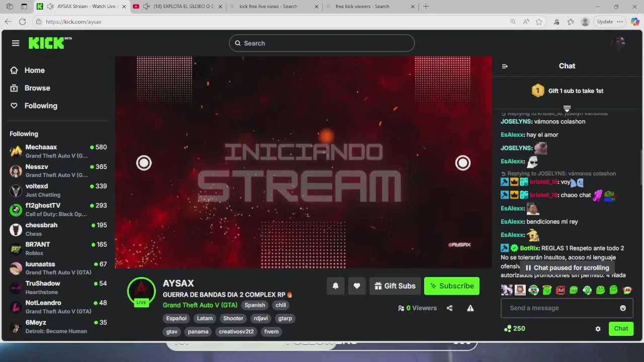Screen dimensions: 644x362
Task: Click NotLeandro avatar in Following list
Action: [16, 307]
